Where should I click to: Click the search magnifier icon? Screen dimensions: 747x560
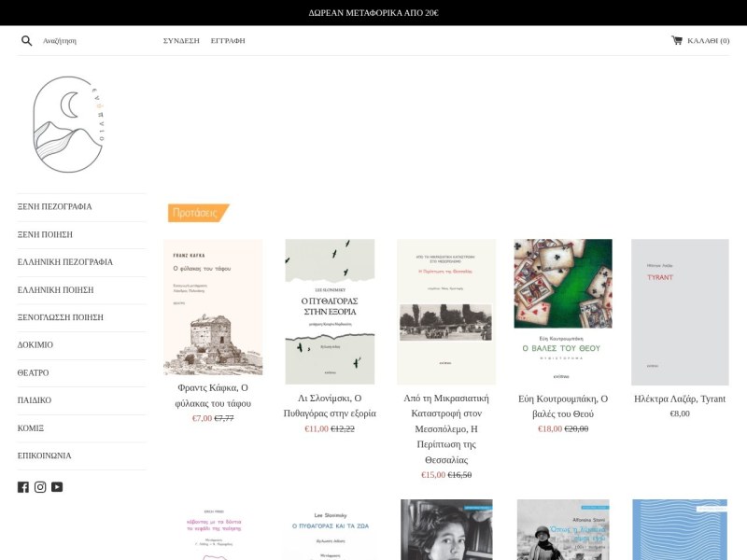click(x=27, y=41)
